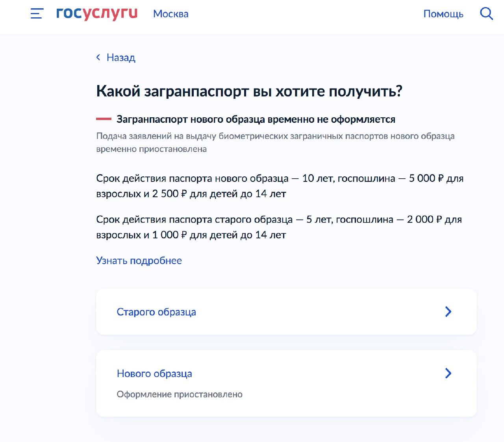This screenshot has width=504, height=442.
Task: Open the Москва location selector
Action: point(170,14)
